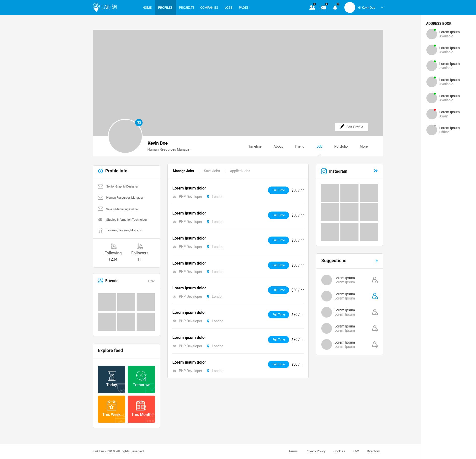Open the messages envelope icon

[x=323, y=8]
